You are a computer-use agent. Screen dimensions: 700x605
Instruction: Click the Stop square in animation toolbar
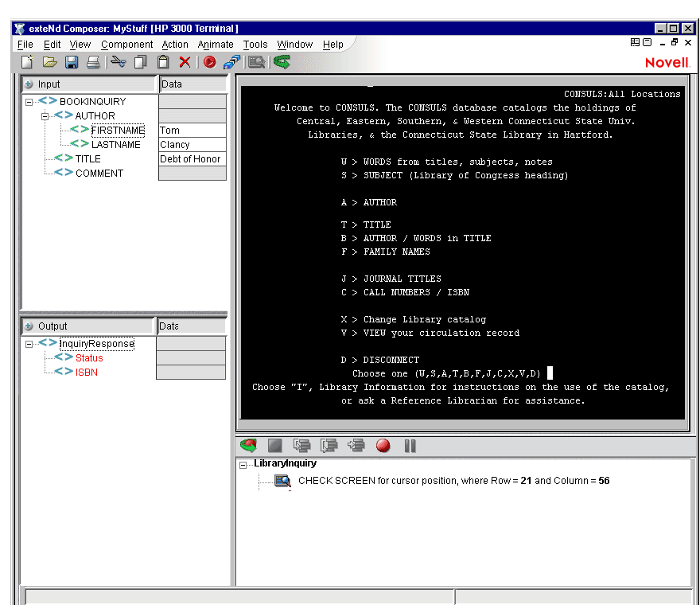click(x=274, y=446)
